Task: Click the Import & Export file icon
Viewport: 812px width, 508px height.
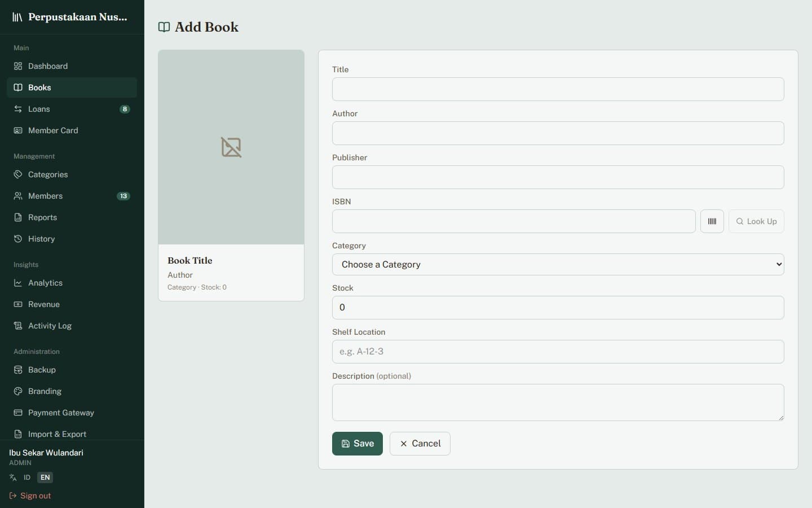Action: tap(18, 434)
